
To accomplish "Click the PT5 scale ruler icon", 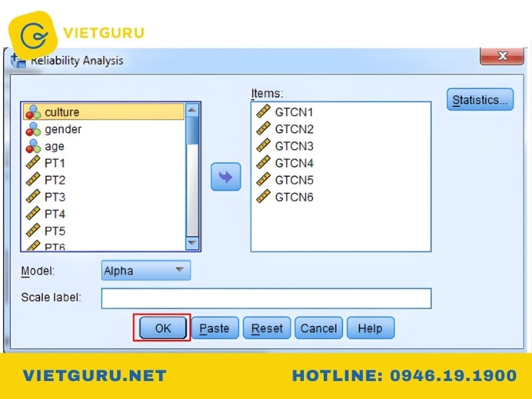I will click(x=33, y=230).
